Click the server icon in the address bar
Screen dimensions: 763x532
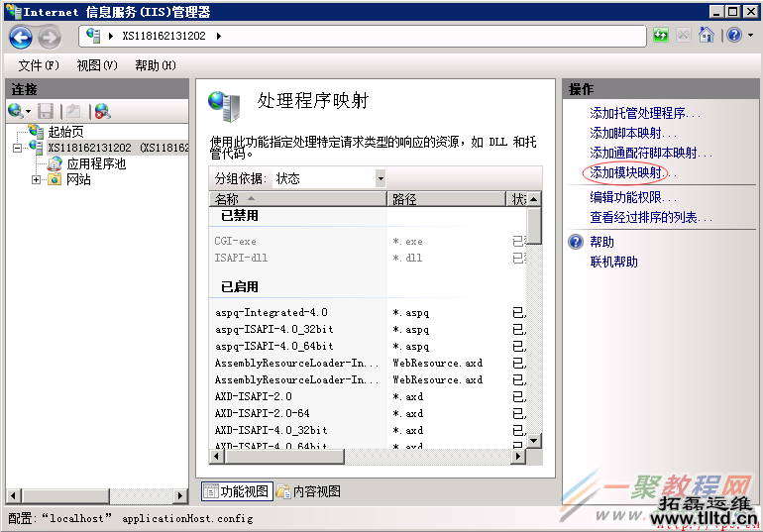click(93, 36)
